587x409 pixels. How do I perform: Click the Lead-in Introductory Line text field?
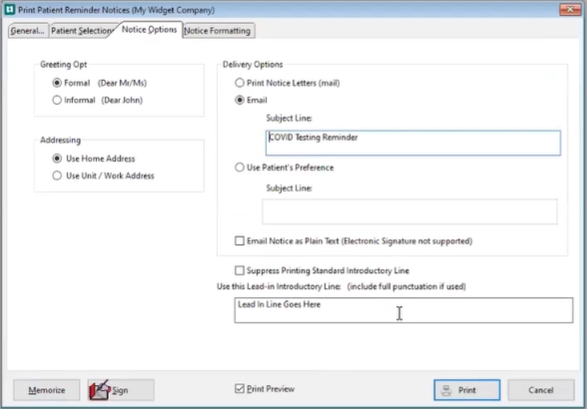point(404,310)
